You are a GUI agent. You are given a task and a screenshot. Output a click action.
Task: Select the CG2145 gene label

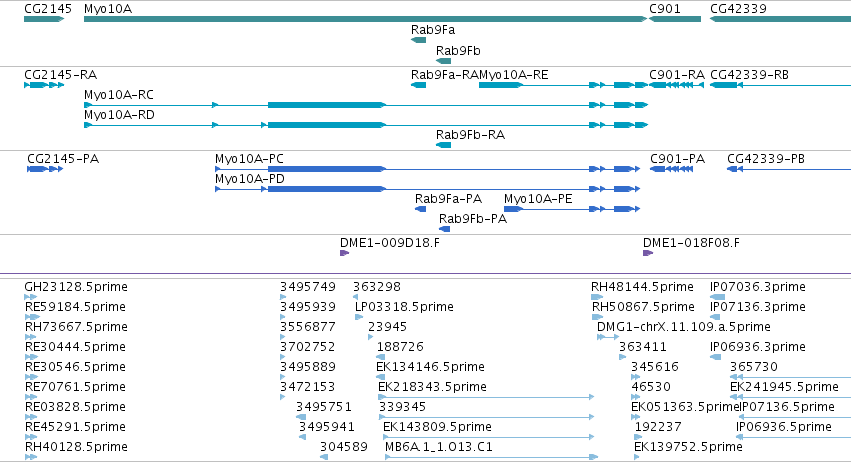(48, 9)
